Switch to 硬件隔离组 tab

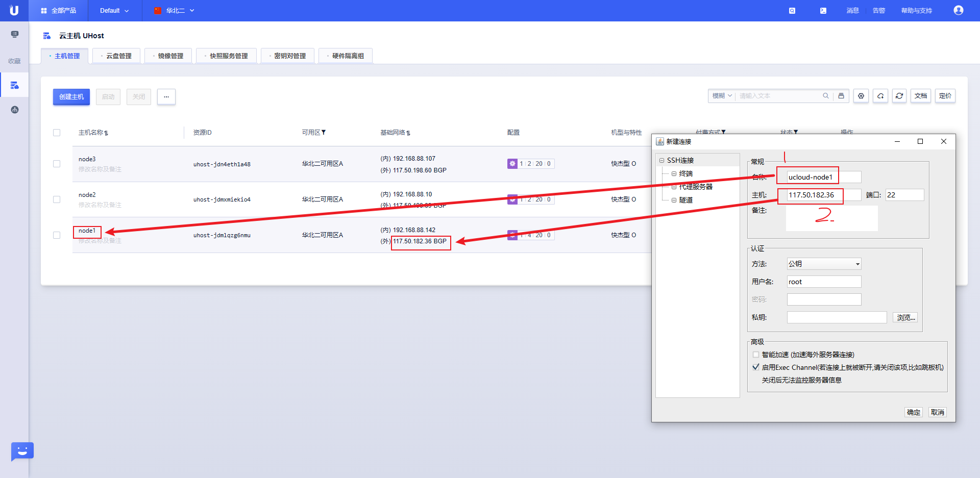point(346,56)
